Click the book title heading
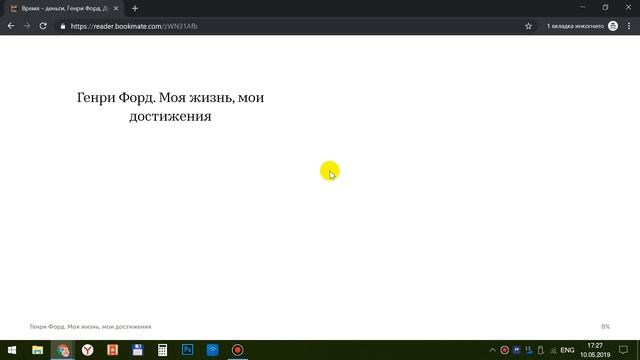 click(170, 107)
